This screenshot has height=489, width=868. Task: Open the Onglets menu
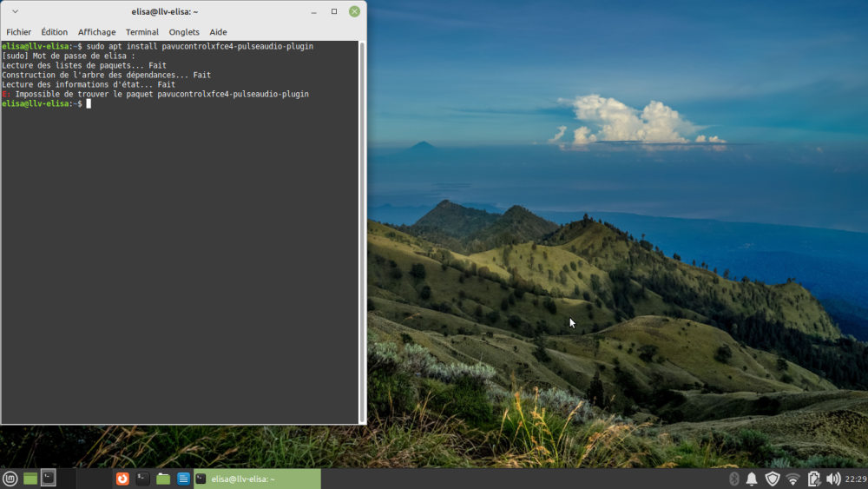coord(184,32)
